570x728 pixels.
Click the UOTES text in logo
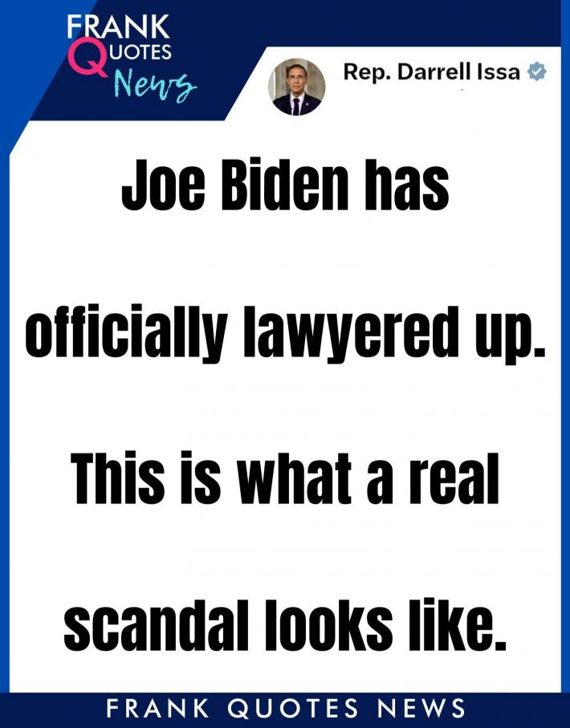(x=138, y=51)
